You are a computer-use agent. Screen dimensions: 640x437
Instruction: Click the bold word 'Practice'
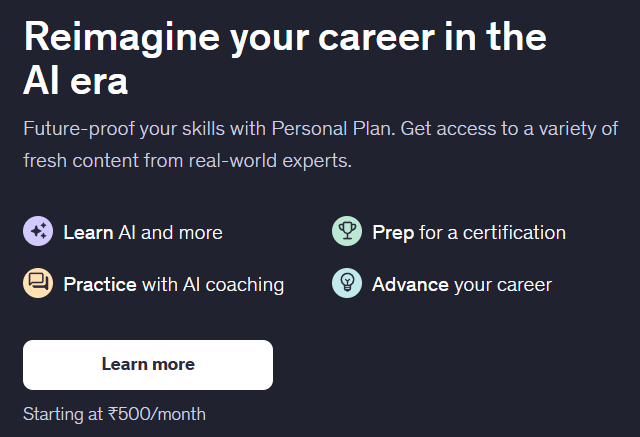pos(100,285)
